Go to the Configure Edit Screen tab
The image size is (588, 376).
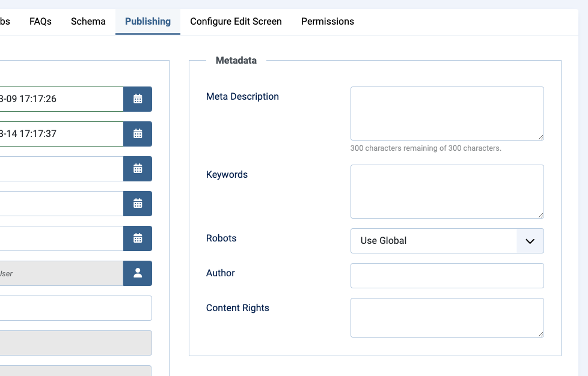click(236, 22)
